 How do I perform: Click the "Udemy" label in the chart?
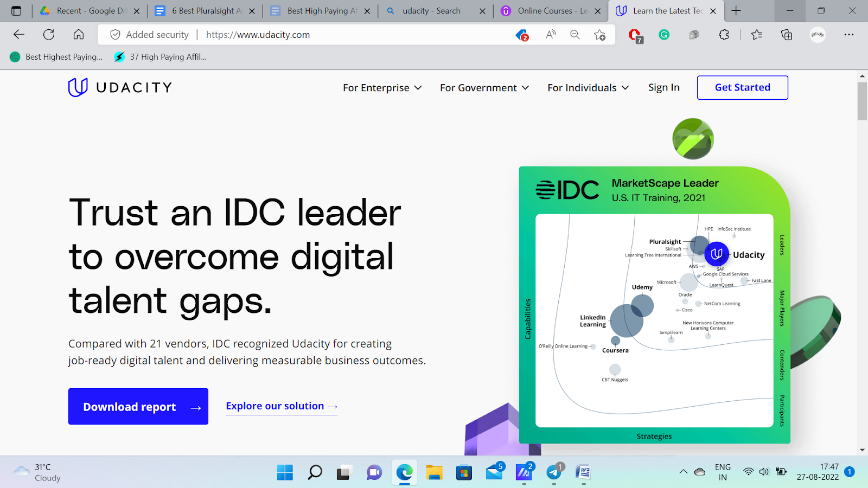(642, 287)
